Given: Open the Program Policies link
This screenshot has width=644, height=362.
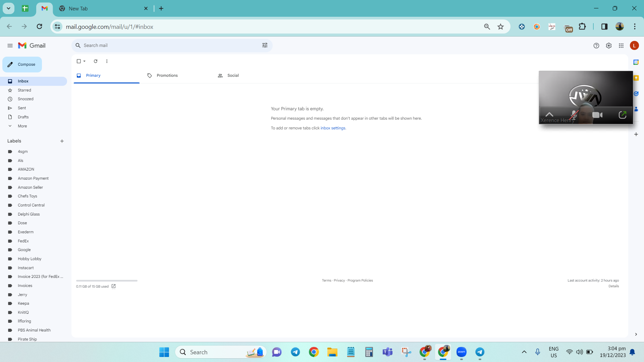Looking at the screenshot, I should pos(360,281).
